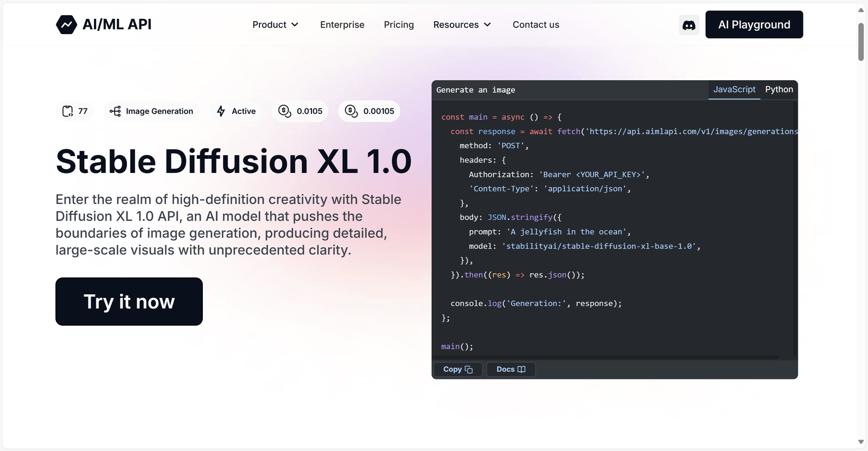The width and height of the screenshot is (868, 451).
Task: Click the 'Image Generation' tag text
Action: [159, 111]
